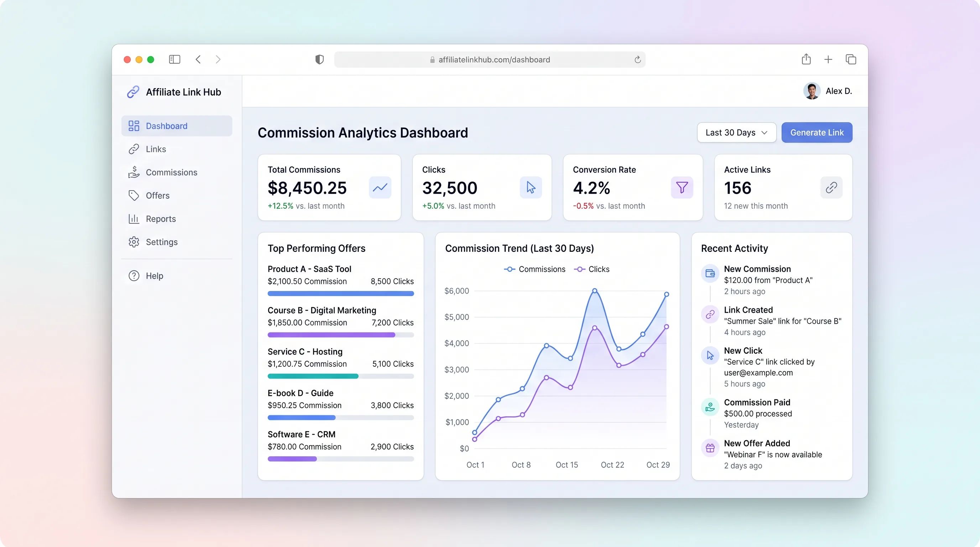The height and width of the screenshot is (547, 980).
Task: Go forward with the browser forward arrow
Action: click(218, 59)
